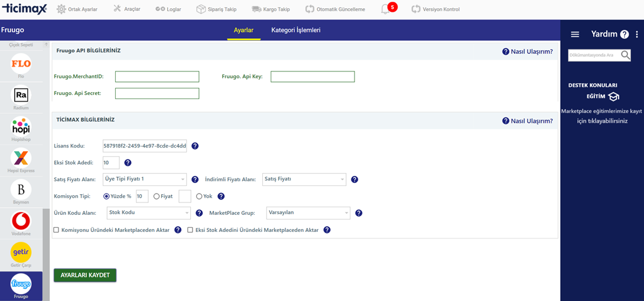The image size is (644, 301).
Task: Click Nasıl Ulaşırım in Ticimax Bilgileriniz section
Action: click(x=528, y=121)
